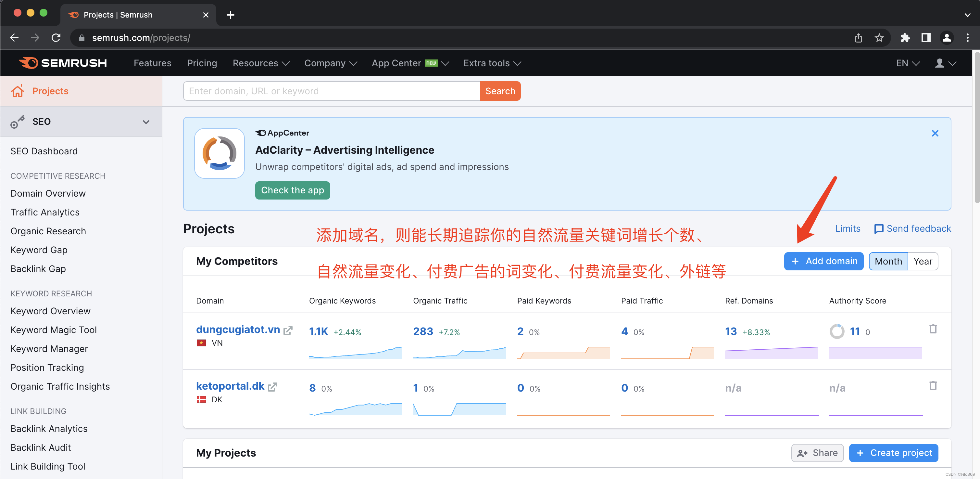
Task: Click the Semrush logo in header
Action: pos(63,63)
